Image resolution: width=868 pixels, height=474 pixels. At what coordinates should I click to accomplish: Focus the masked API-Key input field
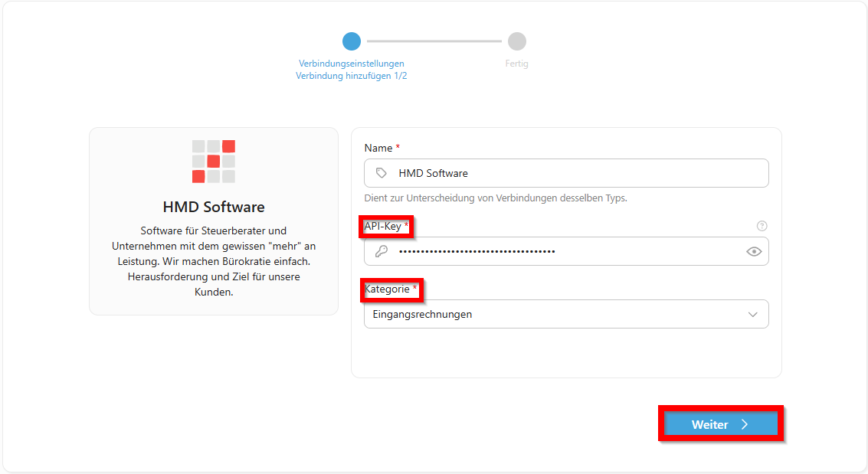click(566, 251)
